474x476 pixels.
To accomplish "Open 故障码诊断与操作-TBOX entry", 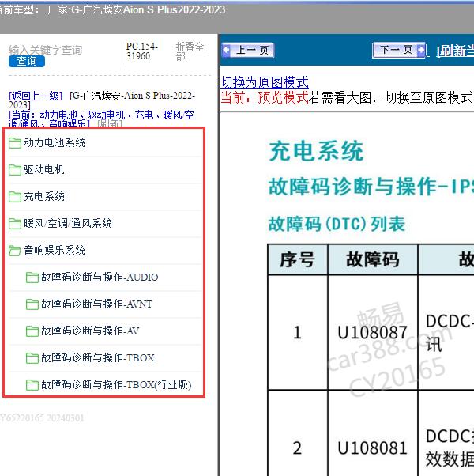I will tap(98, 357).
